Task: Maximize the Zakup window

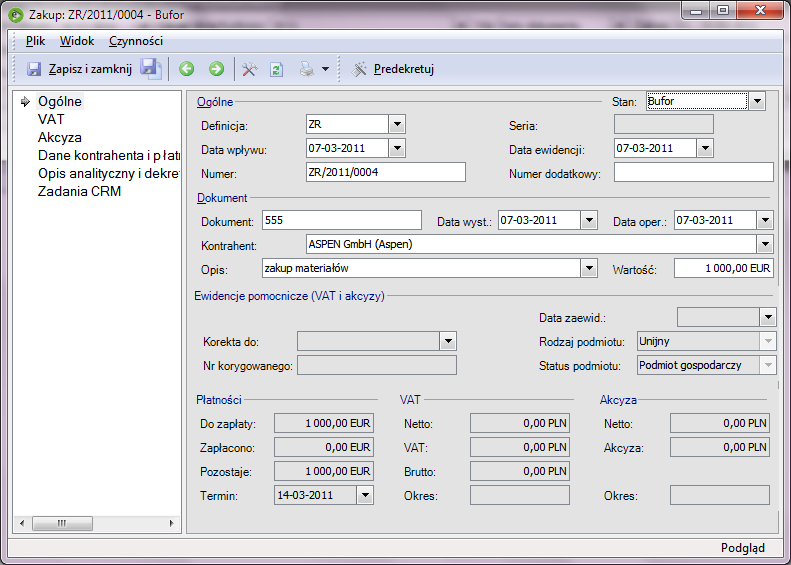Action: (x=723, y=10)
